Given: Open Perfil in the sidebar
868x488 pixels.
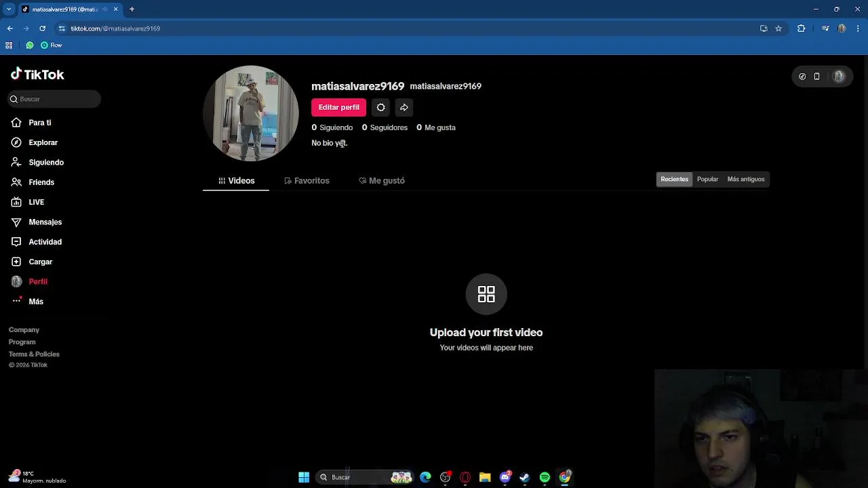Looking at the screenshot, I should click(x=29, y=281).
